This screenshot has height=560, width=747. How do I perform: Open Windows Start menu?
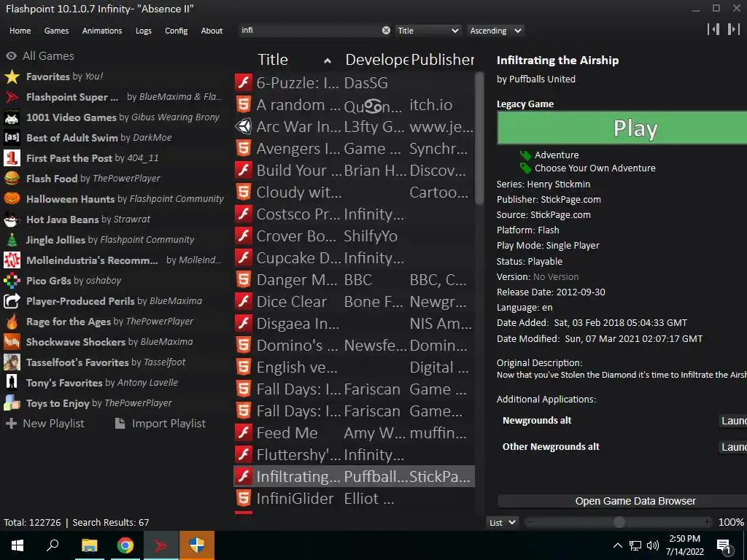18,545
